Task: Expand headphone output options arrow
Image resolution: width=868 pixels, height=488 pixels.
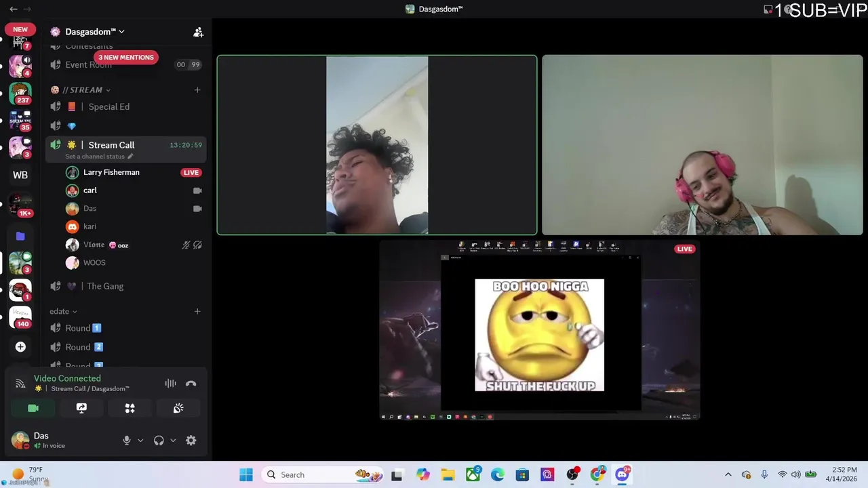Action: coord(173,441)
